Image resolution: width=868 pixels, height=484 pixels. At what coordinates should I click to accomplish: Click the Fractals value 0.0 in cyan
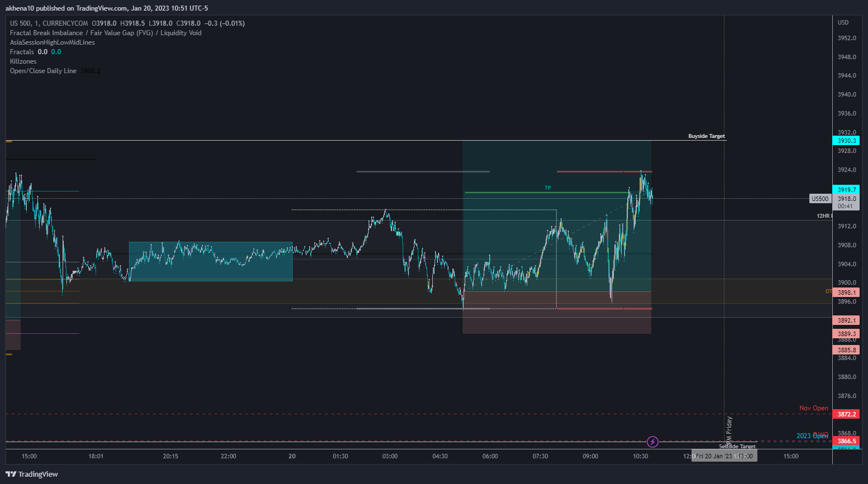[x=56, y=52]
